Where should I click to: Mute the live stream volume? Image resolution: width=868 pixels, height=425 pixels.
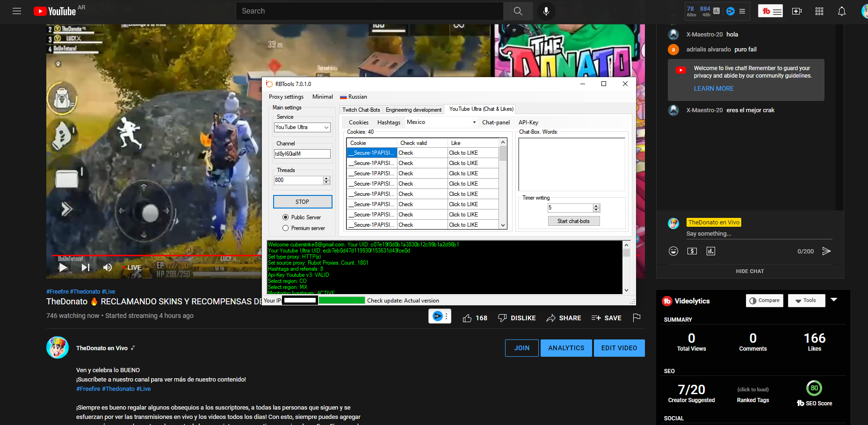click(108, 267)
